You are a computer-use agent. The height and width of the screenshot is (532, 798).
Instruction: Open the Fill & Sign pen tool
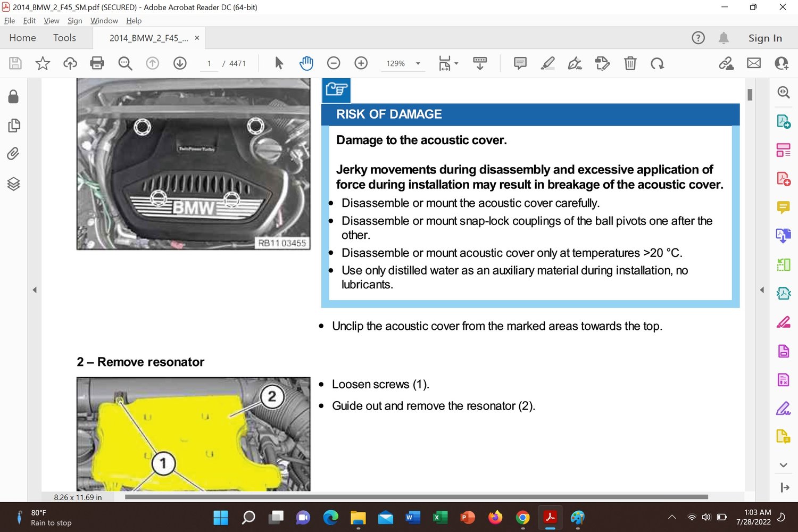coord(575,63)
